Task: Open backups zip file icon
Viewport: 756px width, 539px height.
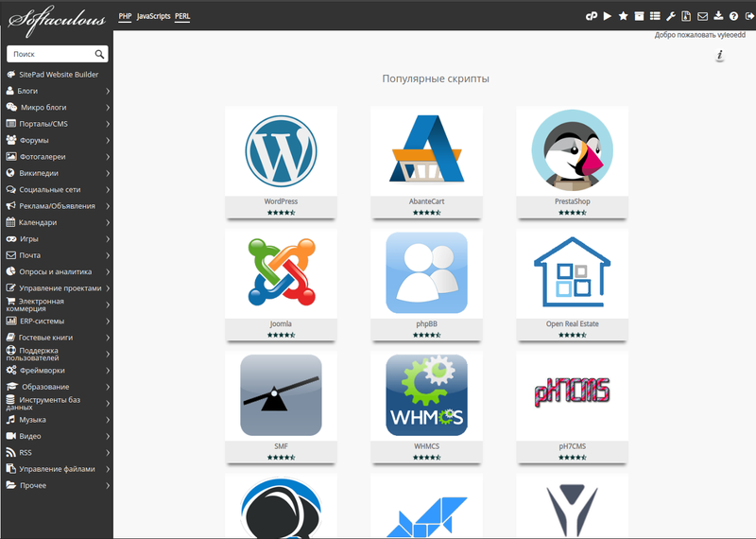Action: coord(686,16)
